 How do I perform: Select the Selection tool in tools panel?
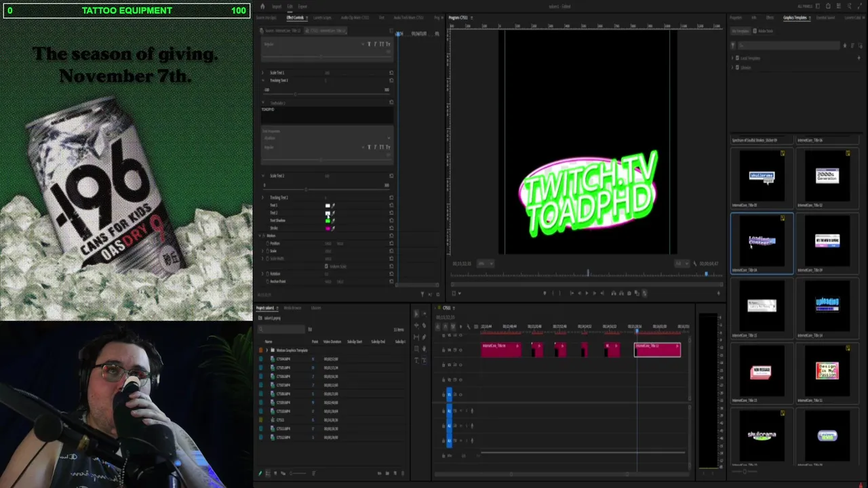[x=416, y=313]
